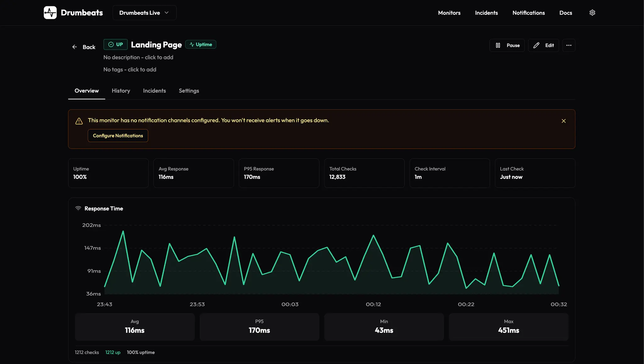Click the 202ms y-axis label
Image resolution: width=644 pixels, height=364 pixels.
(92, 225)
